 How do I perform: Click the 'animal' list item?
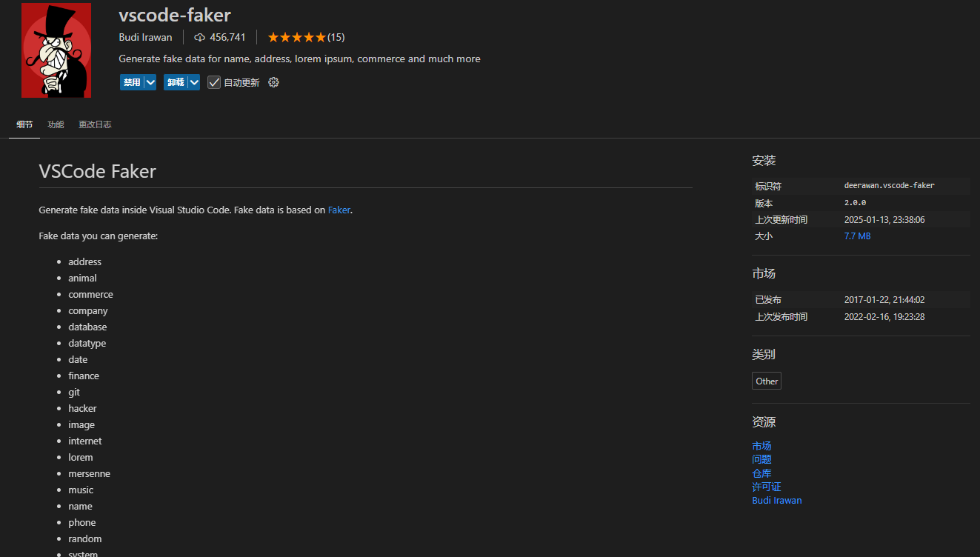[x=82, y=278]
